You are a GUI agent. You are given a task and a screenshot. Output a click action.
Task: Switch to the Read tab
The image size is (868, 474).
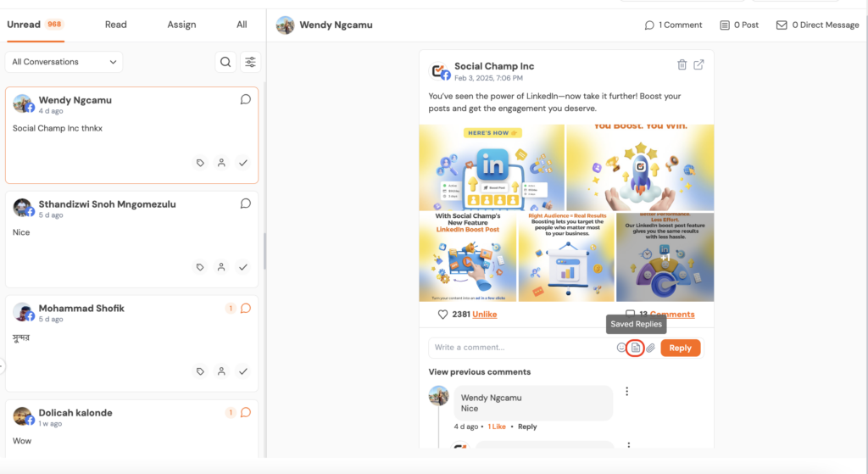coord(116,25)
